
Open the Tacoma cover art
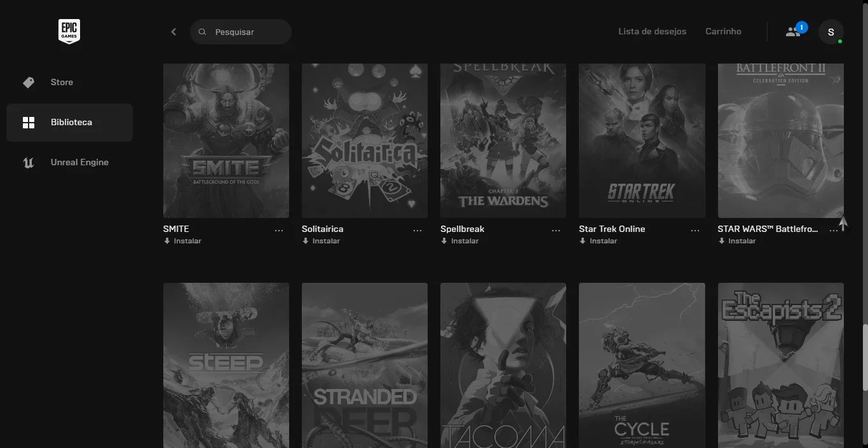click(x=503, y=365)
